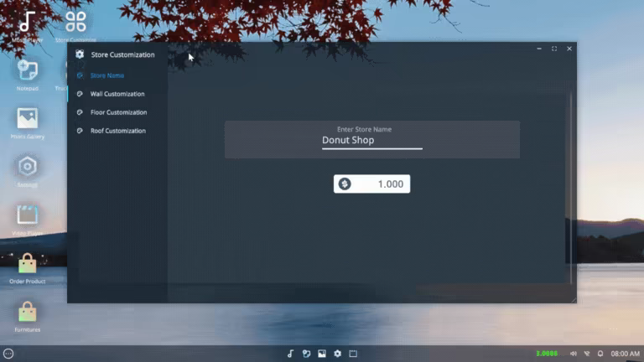Select the Floor Customization sidebar tab

(x=117, y=112)
